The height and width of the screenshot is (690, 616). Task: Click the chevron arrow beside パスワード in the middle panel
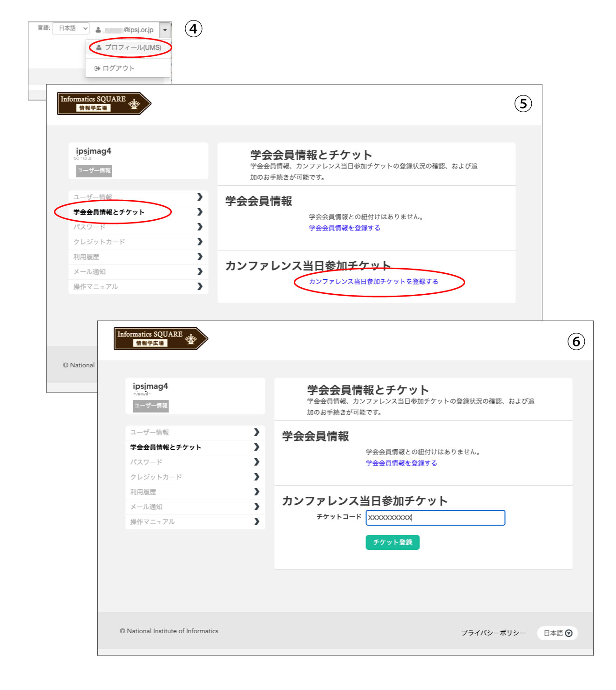tap(200, 227)
